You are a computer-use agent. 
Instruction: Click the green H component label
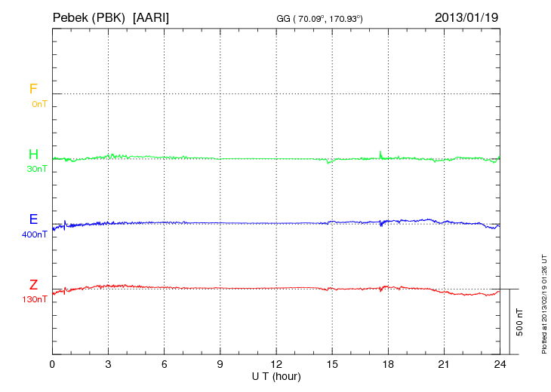point(33,155)
